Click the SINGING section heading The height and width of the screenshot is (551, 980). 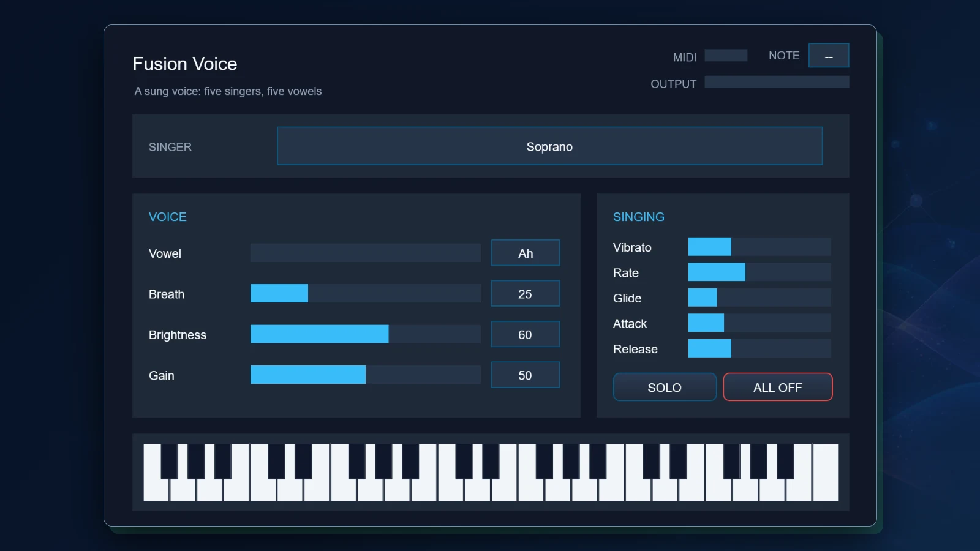[639, 217]
